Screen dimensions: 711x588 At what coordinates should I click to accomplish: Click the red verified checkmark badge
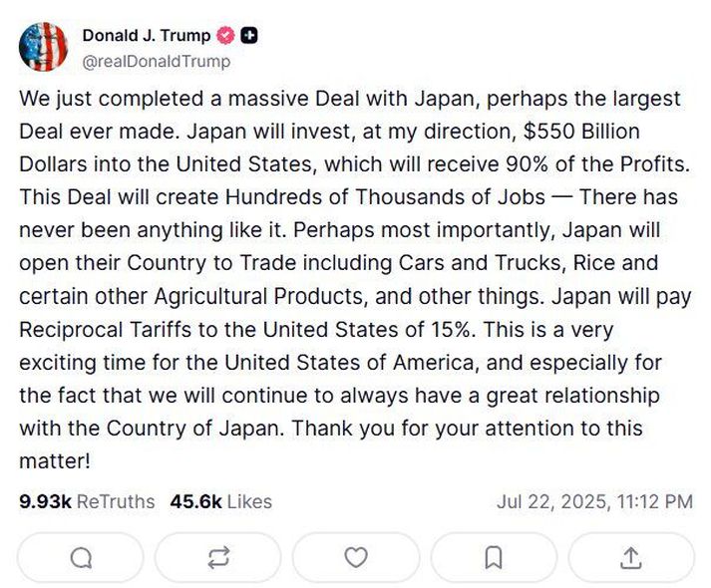pyautogui.click(x=225, y=35)
